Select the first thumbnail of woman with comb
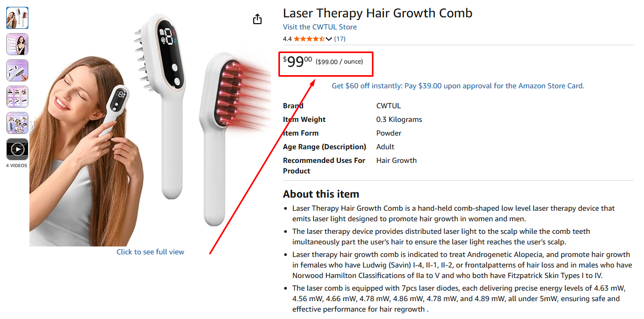The width and height of the screenshot is (644, 319). tap(17, 18)
